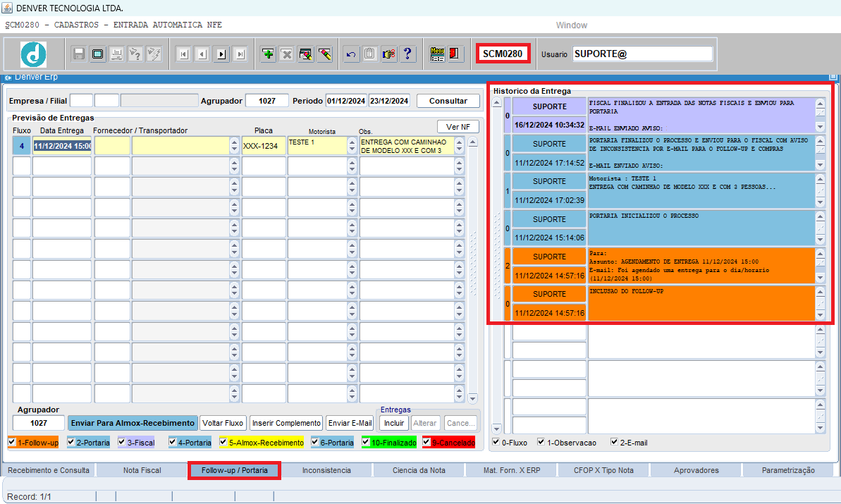The height and width of the screenshot is (504, 841).
Task: Click the Incluir button under Entregas
Action: click(x=393, y=423)
